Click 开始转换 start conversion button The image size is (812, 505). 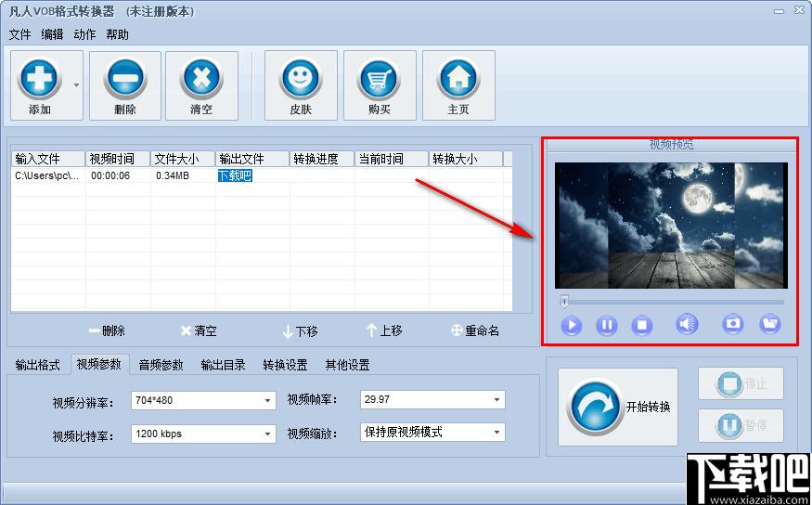618,407
